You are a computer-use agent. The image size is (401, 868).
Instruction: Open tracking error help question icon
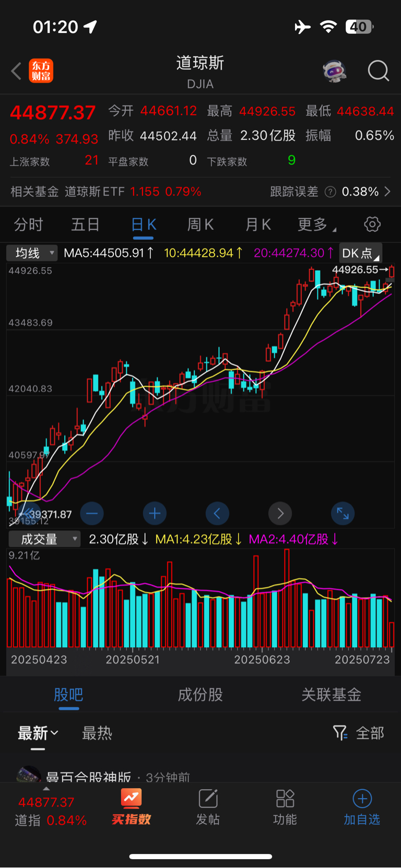pos(330,192)
